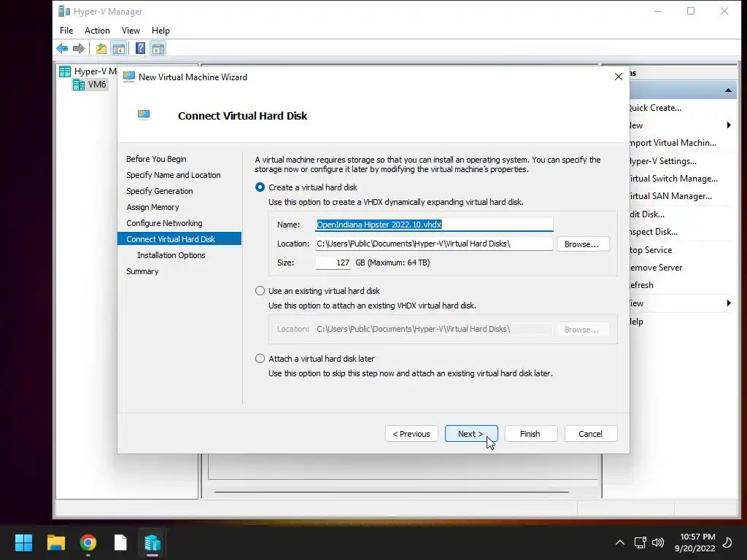Click the horizontal scrollbar in Hyper-V Manager
This screenshot has width=747, height=560.
[391, 492]
